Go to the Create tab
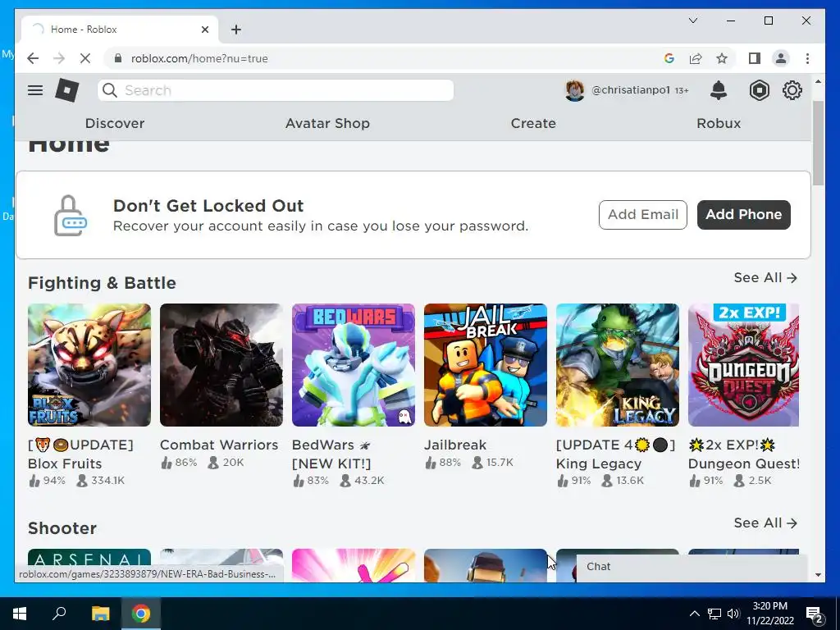Image resolution: width=840 pixels, height=630 pixels. (x=533, y=123)
